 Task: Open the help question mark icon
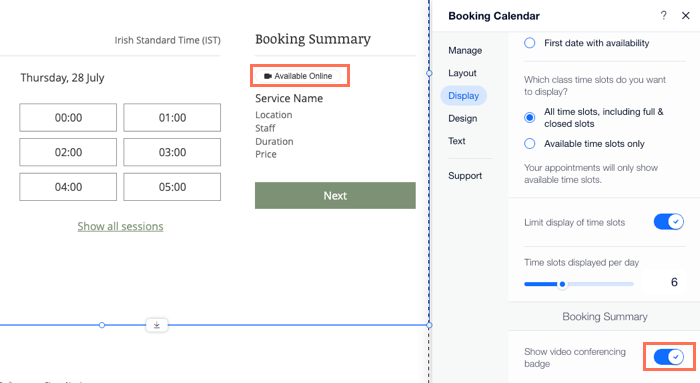pyautogui.click(x=663, y=16)
